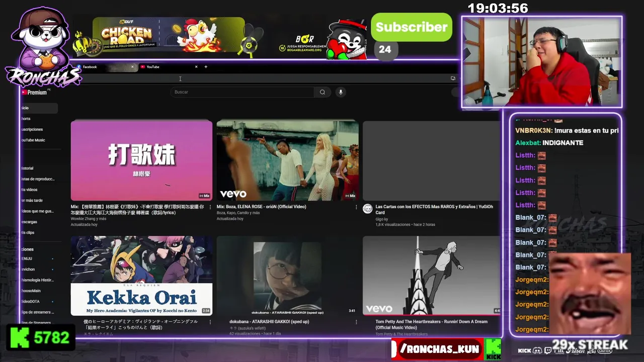Open the cast screen icon in address bar
The height and width of the screenshot is (362, 644).
[453, 78]
